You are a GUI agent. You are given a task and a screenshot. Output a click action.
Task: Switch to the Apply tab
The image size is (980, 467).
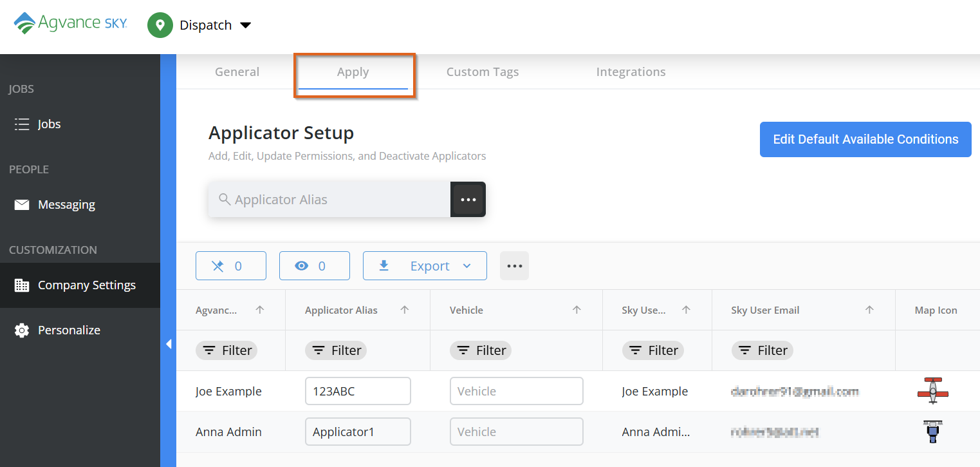coord(353,72)
